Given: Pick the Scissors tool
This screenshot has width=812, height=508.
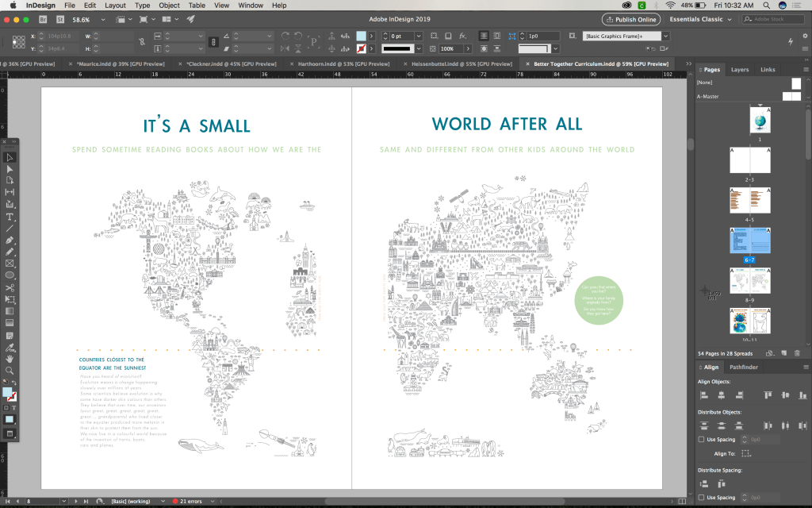Looking at the screenshot, I should click(10, 287).
